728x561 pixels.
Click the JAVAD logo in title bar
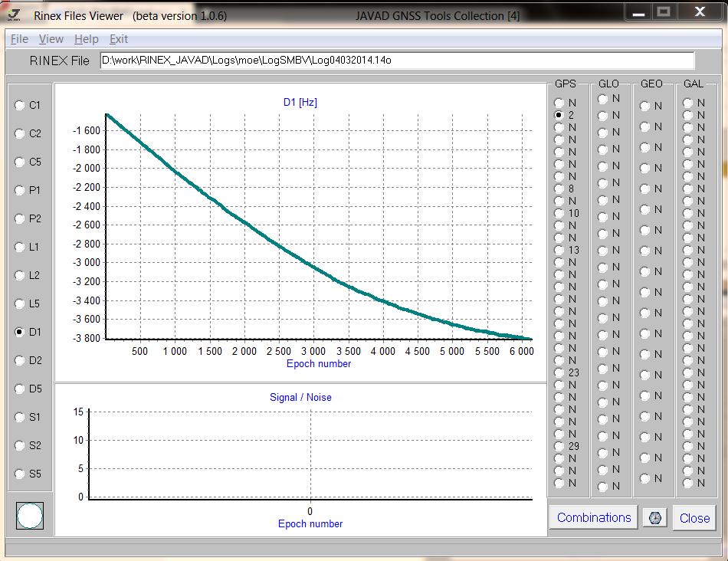[13, 15]
